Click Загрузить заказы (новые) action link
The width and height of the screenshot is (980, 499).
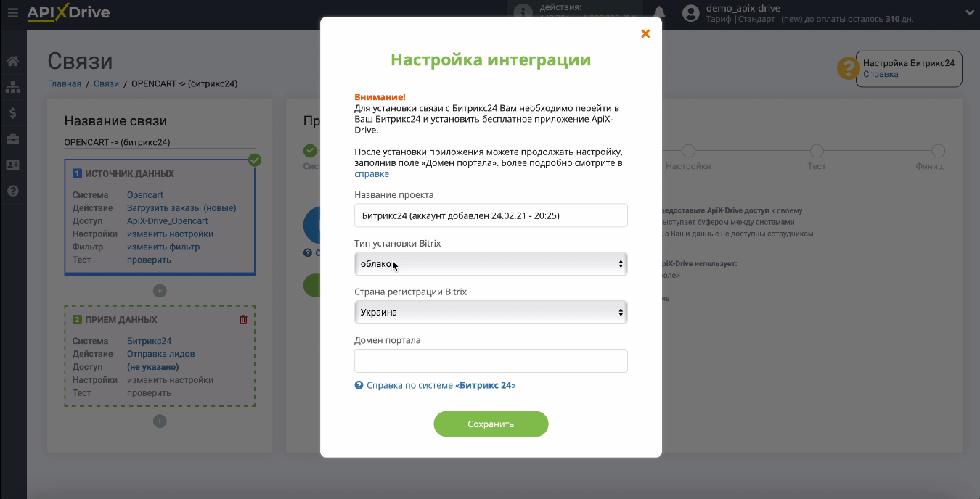click(x=181, y=208)
